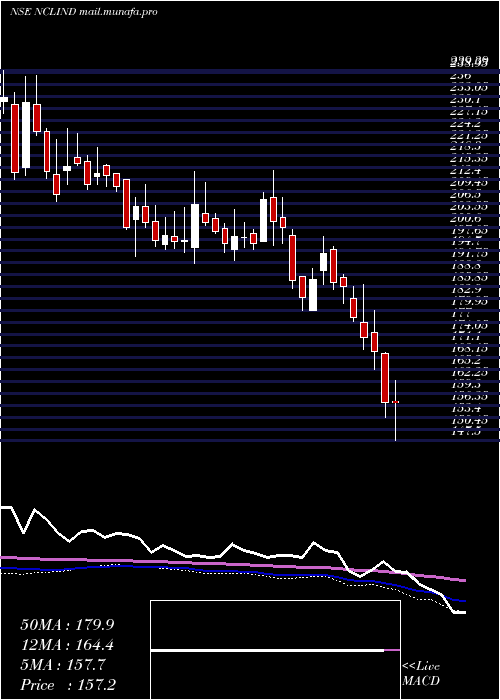The height and width of the screenshot is (700, 500).
Task: Click the 209.45 price axis label
Action: point(468,183)
